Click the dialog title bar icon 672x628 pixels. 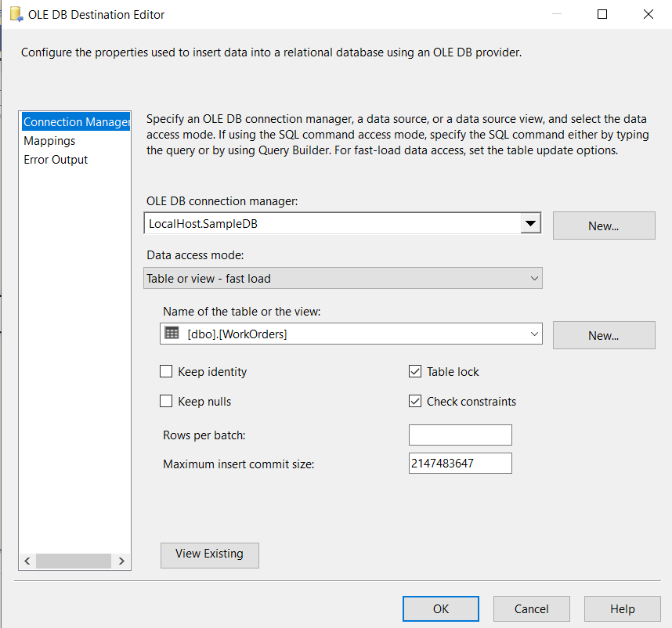(16, 14)
